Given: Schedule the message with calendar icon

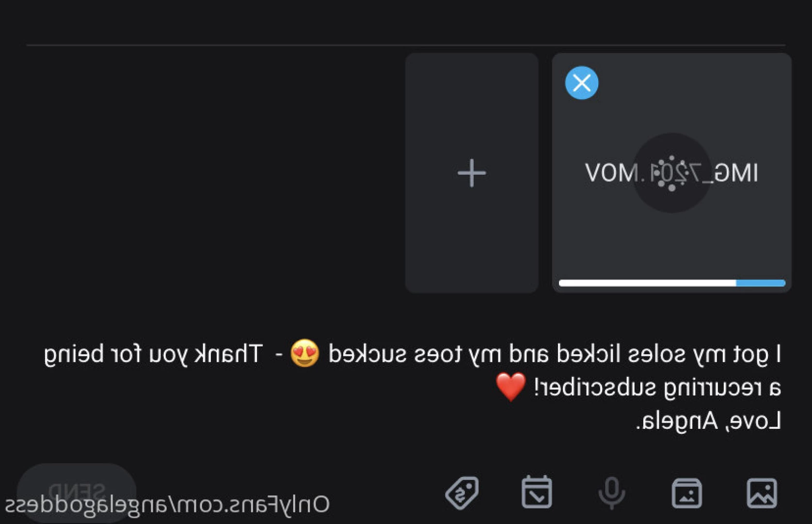Looking at the screenshot, I should click(x=537, y=492).
